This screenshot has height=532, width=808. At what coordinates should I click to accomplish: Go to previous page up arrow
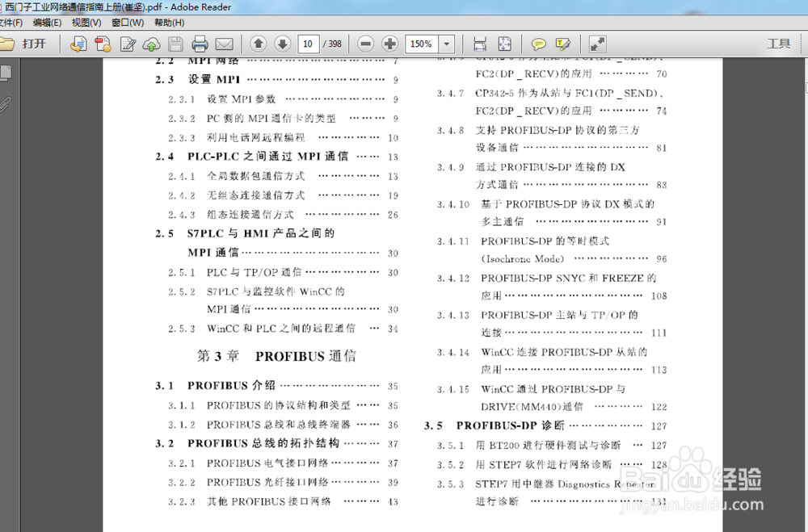point(259,44)
